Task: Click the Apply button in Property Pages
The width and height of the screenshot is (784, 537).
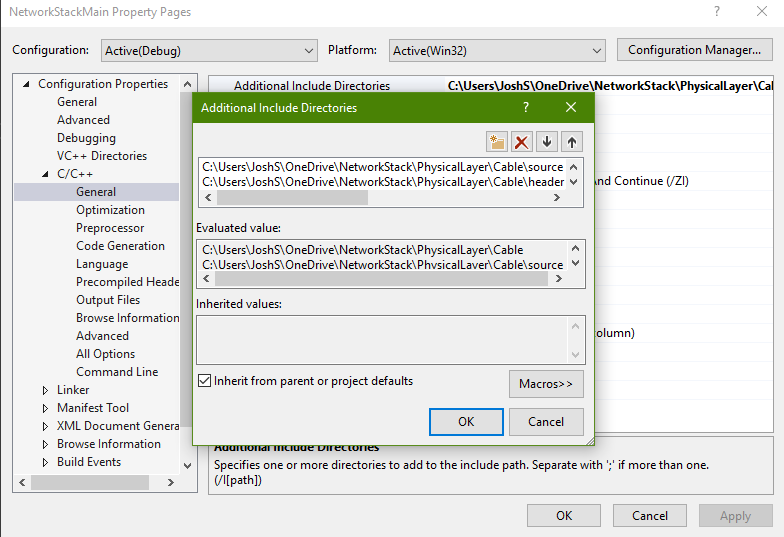Action: [736, 516]
